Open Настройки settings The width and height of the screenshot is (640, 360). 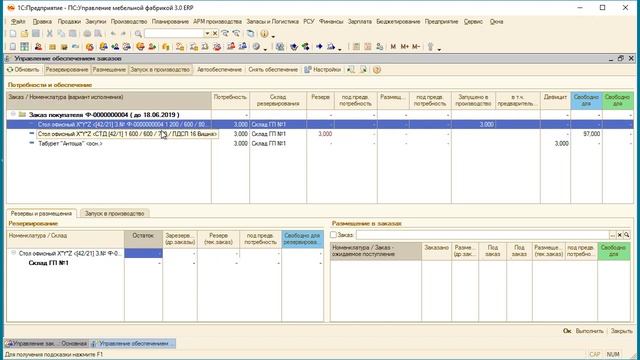(x=322, y=70)
